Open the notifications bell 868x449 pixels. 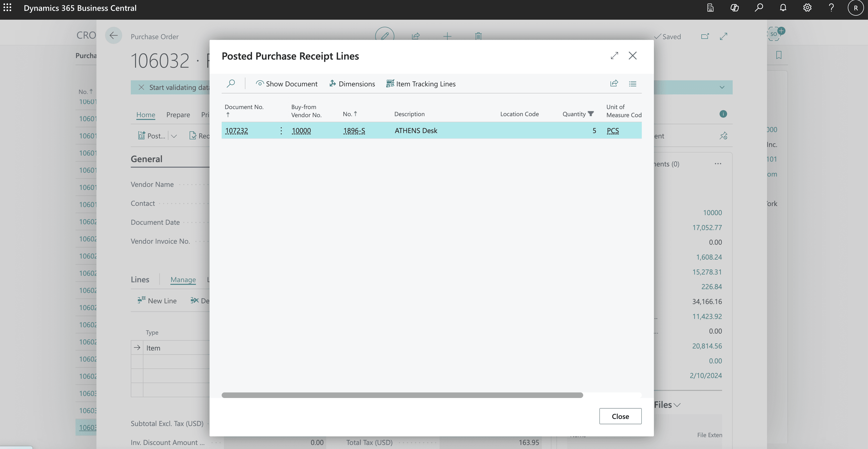tap(783, 8)
